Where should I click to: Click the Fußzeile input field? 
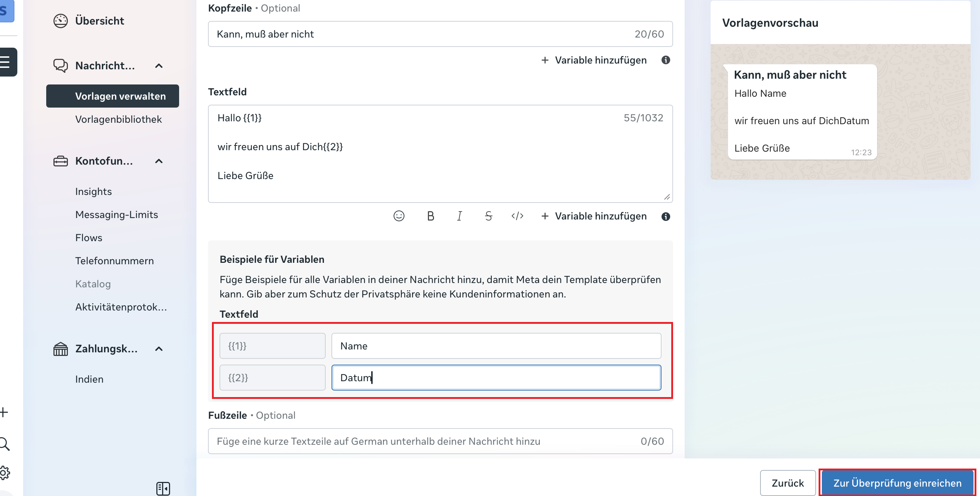pyautogui.click(x=440, y=441)
